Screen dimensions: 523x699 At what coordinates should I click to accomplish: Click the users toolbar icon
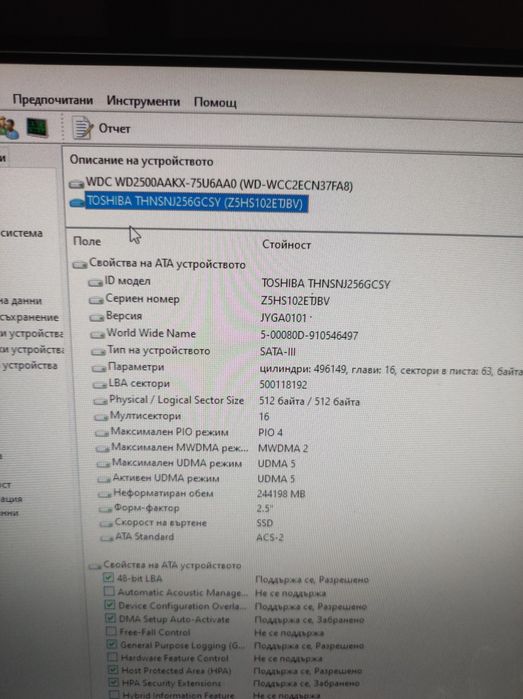[x=8, y=127]
